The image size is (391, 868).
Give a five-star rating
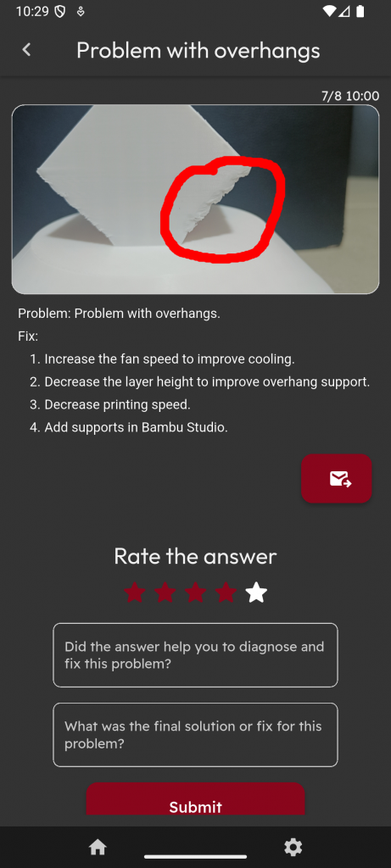[256, 593]
